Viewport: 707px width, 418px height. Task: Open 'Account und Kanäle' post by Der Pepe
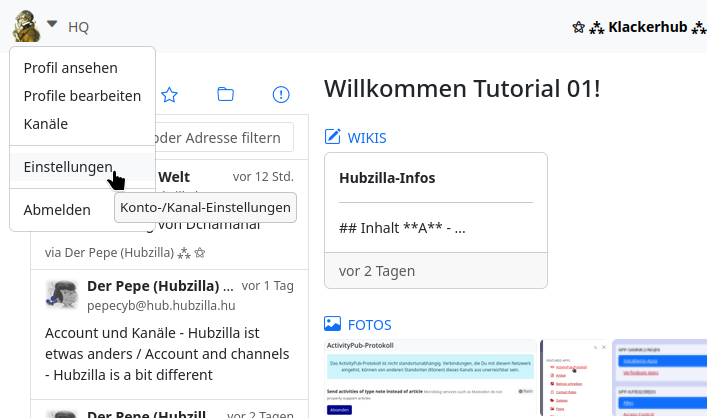(x=155, y=353)
